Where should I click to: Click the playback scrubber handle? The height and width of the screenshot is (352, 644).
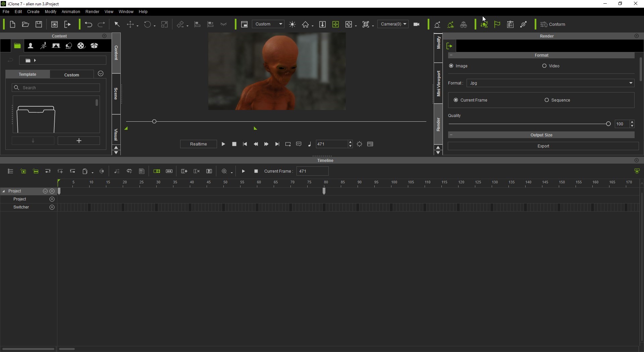154,121
